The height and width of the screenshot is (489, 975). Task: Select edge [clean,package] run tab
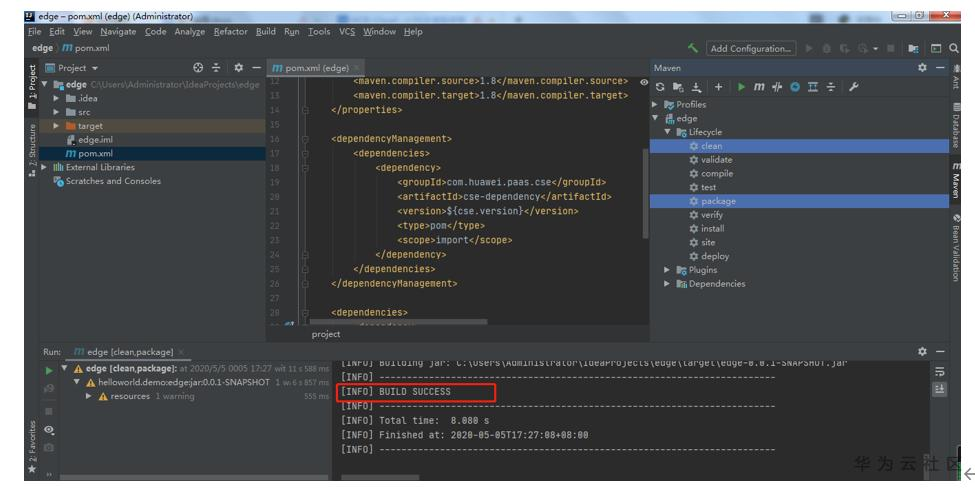pyautogui.click(x=129, y=352)
